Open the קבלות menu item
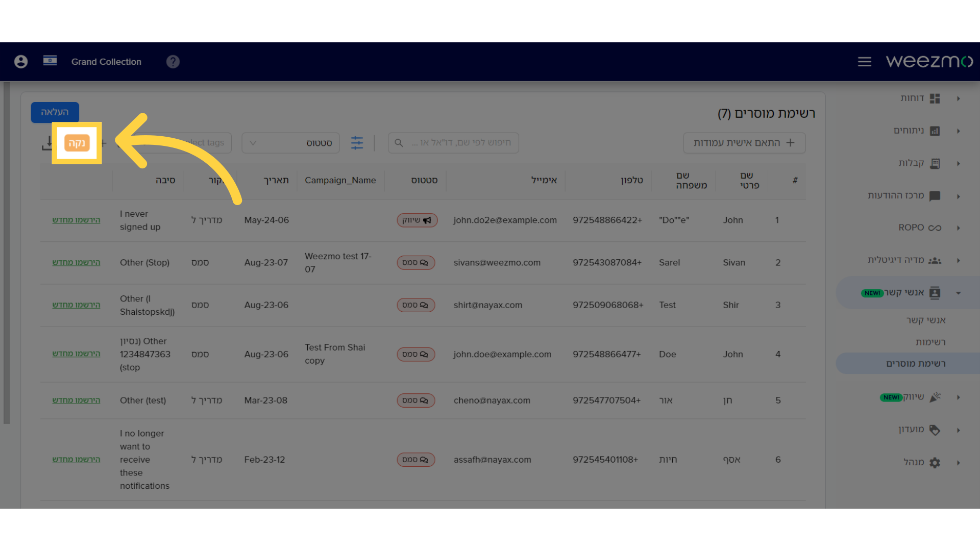The image size is (980, 551). 911,163
